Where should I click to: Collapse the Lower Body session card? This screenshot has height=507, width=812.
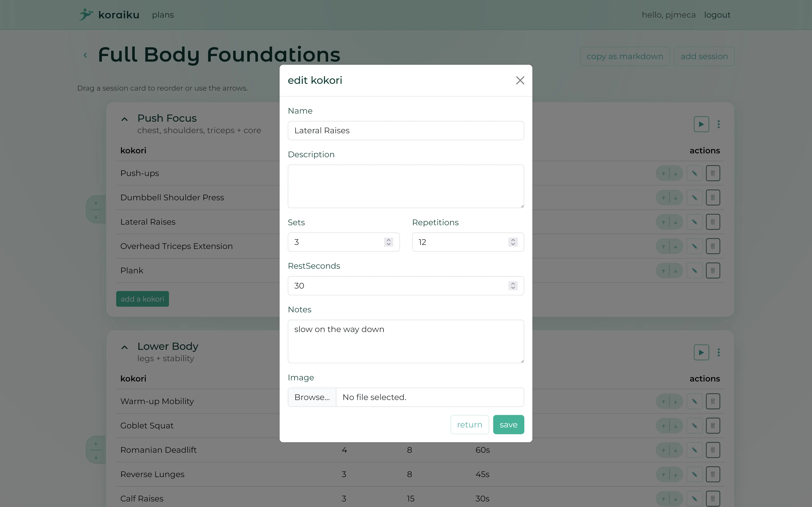coord(124,347)
